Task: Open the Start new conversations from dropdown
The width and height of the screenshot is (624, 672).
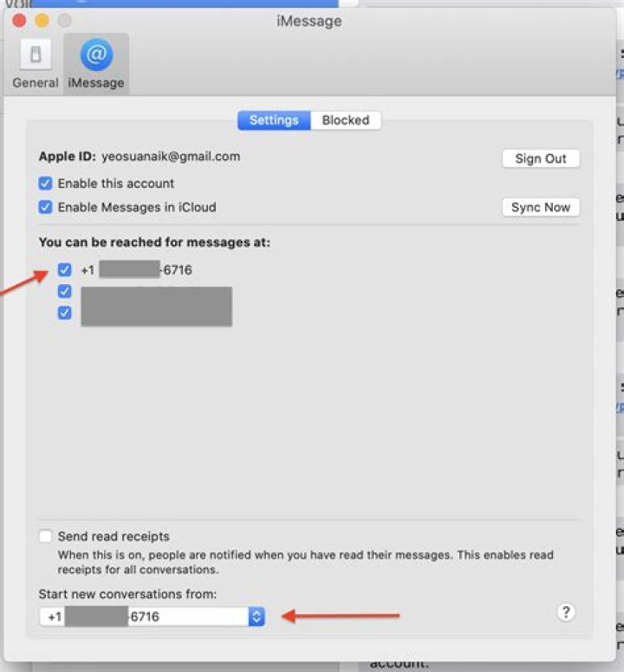Action: (152, 617)
